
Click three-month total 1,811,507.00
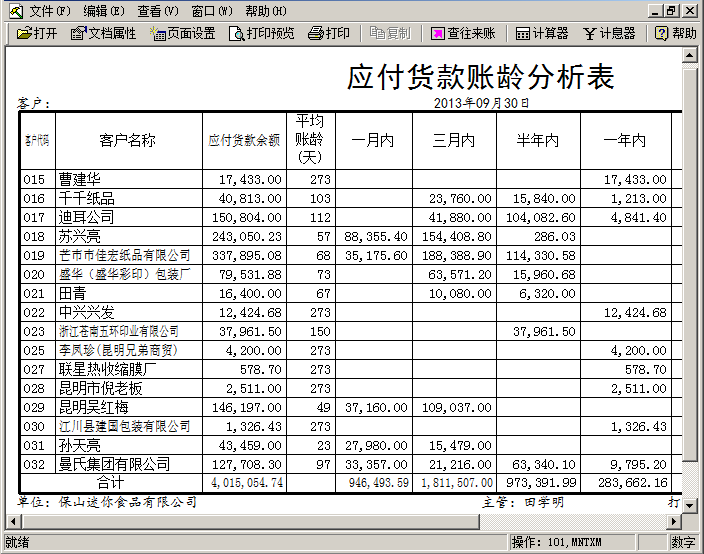click(457, 483)
